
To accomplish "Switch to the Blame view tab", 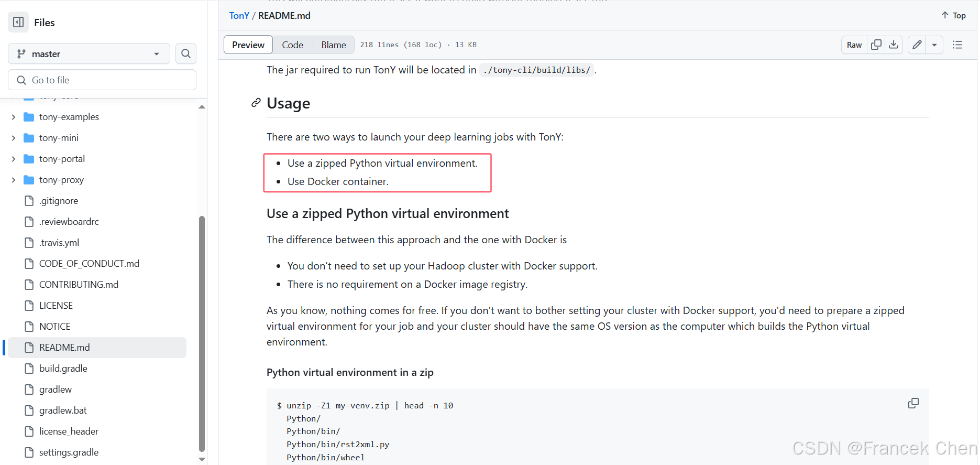I will (x=333, y=45).
